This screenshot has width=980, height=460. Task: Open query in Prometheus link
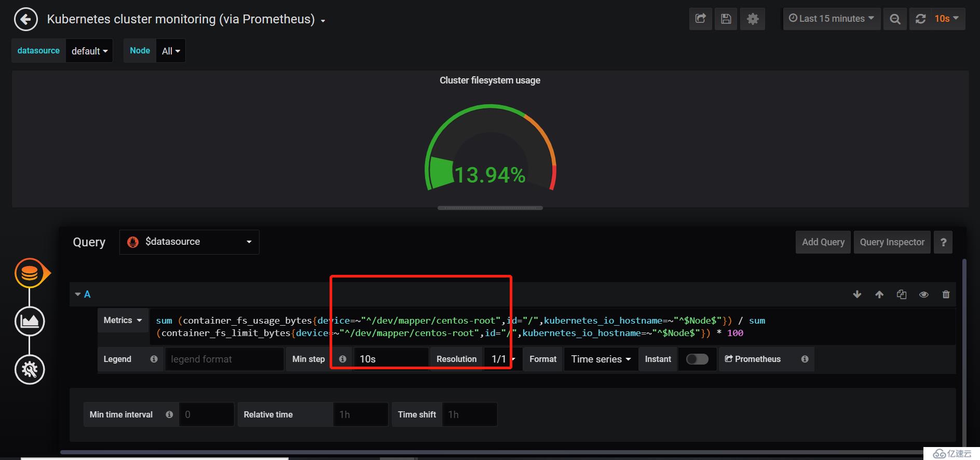[x=753, y=359]
